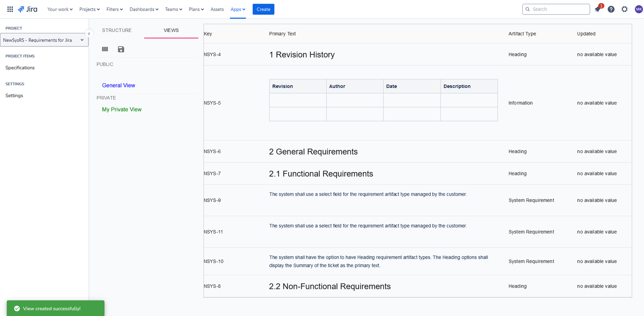Open the MK user avatar menu
644x316 pixels.
[x=639, y=9]
